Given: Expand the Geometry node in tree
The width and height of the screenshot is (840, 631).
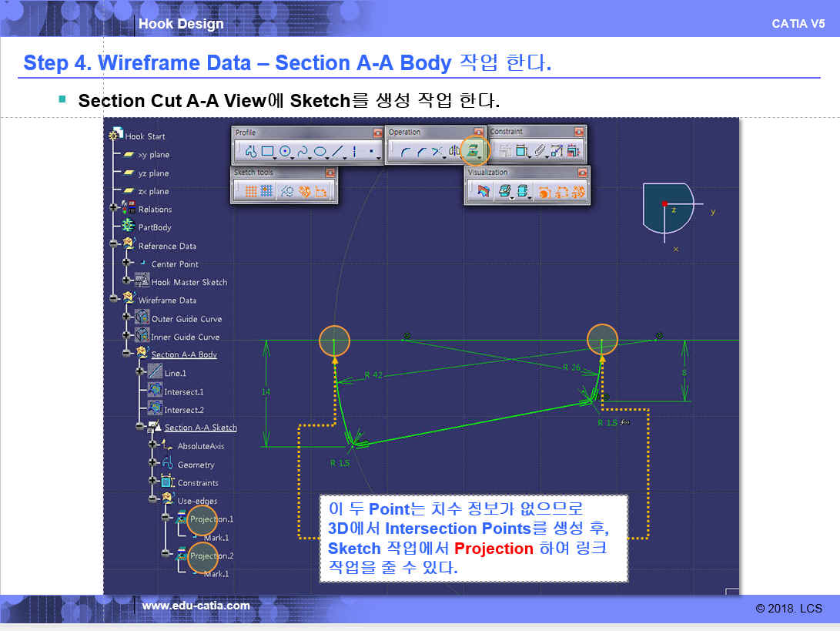Looking at the screenshot, I should click(153, 464).
